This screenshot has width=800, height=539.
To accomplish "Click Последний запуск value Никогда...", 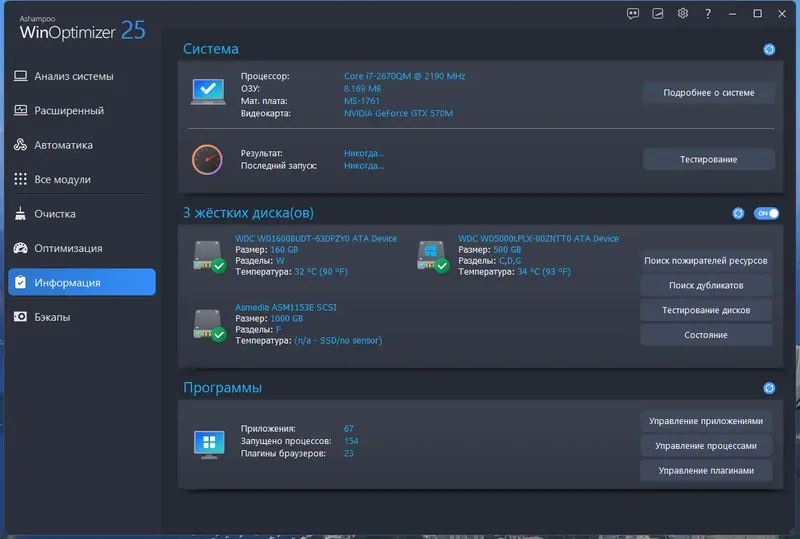I will pos(364,165).
